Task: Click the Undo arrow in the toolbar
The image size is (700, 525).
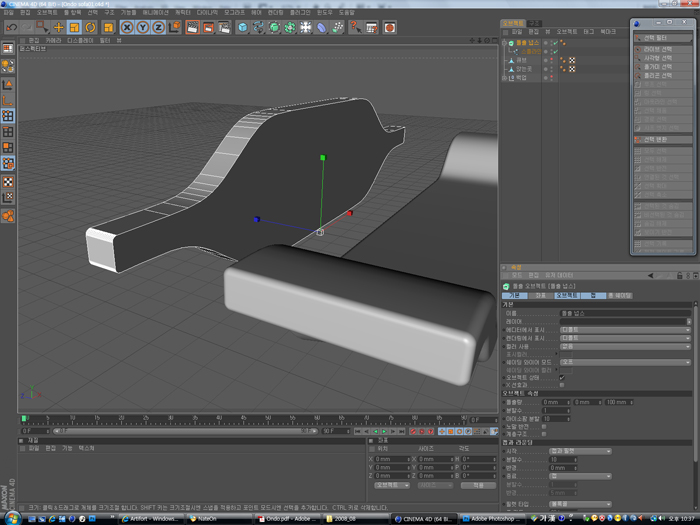Action: click(x=10, y=27)
